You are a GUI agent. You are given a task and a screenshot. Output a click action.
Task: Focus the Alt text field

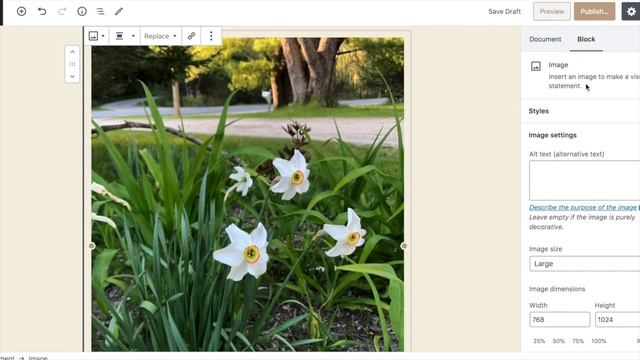tap(584, 180)
